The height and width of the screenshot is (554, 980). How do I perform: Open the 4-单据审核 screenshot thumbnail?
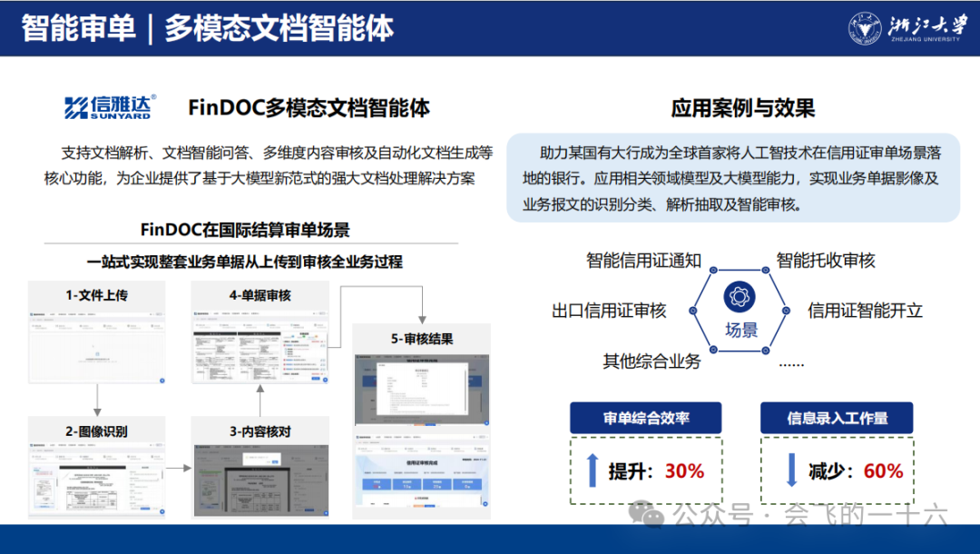pos(260,346)
